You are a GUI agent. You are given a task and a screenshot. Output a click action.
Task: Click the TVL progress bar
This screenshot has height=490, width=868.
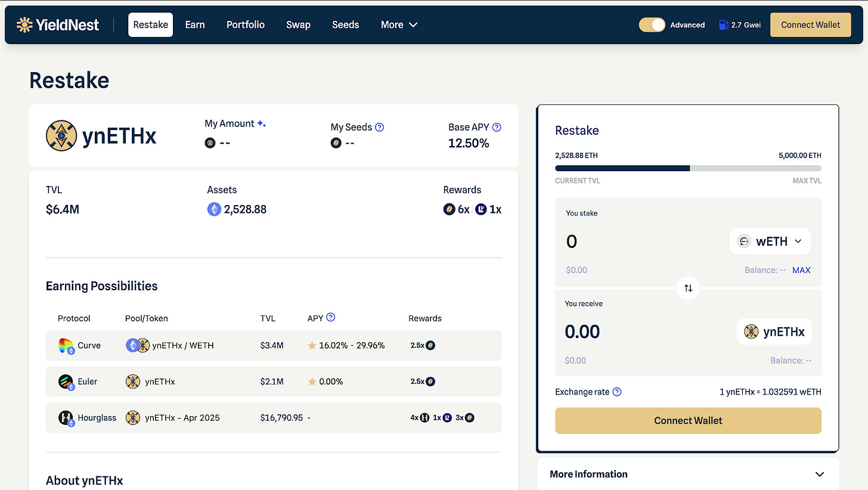[x=688, y=168]
